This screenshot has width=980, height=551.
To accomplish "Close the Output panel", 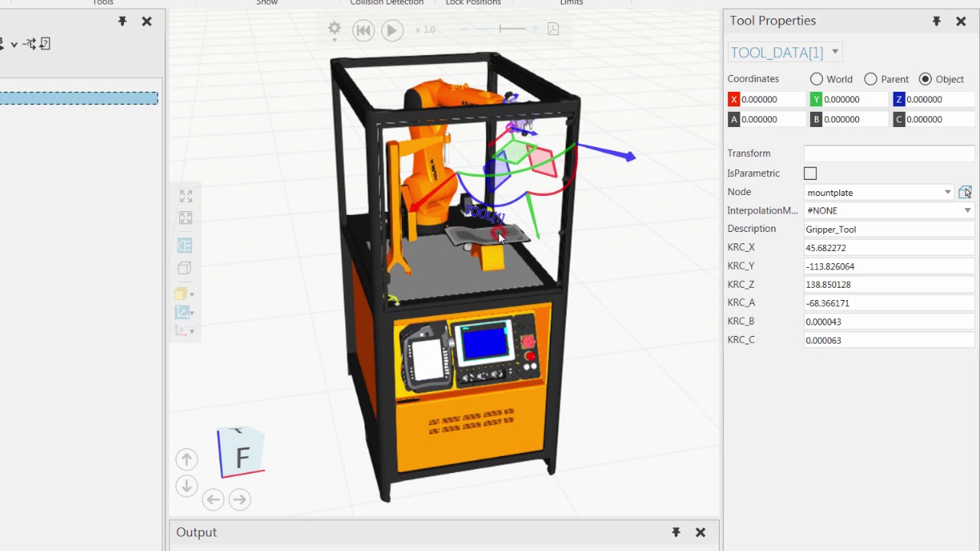I will (700, 532).
